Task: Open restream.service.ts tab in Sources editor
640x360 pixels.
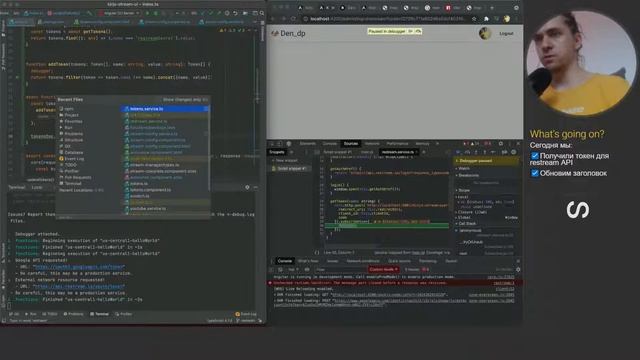Action: (398, 152)
